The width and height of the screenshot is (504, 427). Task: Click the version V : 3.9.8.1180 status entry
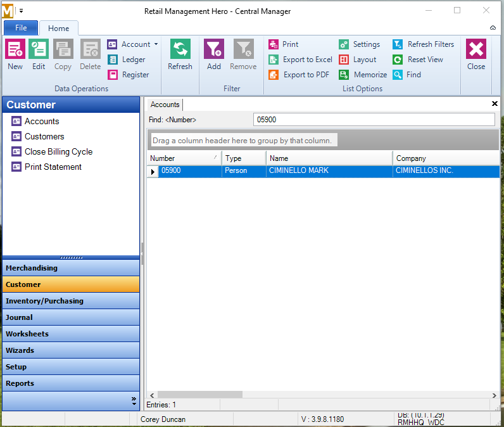coord(322,419)
